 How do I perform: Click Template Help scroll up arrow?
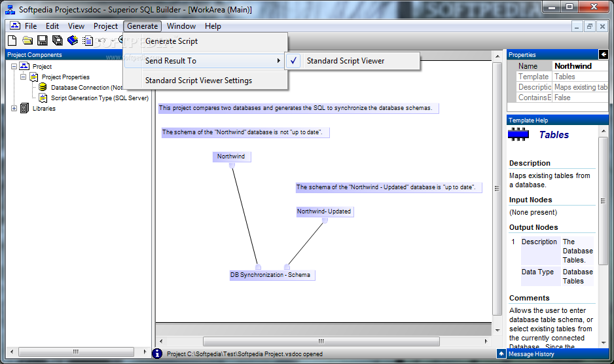(604, 131)
